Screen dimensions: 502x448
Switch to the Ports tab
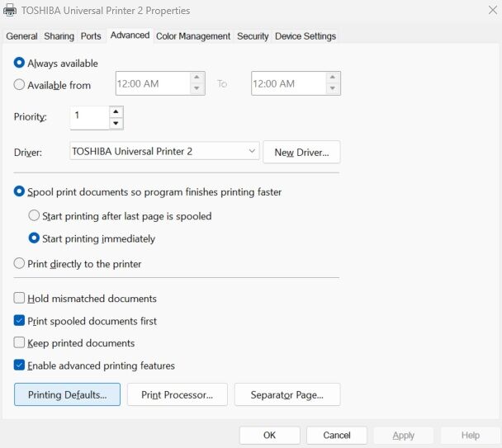91,36
